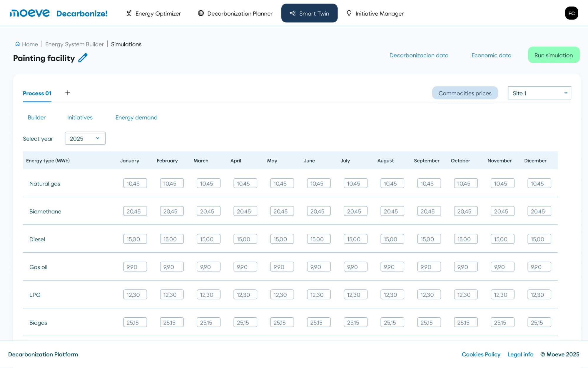The image size is (588, 368).
Task: Click the moeve logo
Action: click(30, 13)
